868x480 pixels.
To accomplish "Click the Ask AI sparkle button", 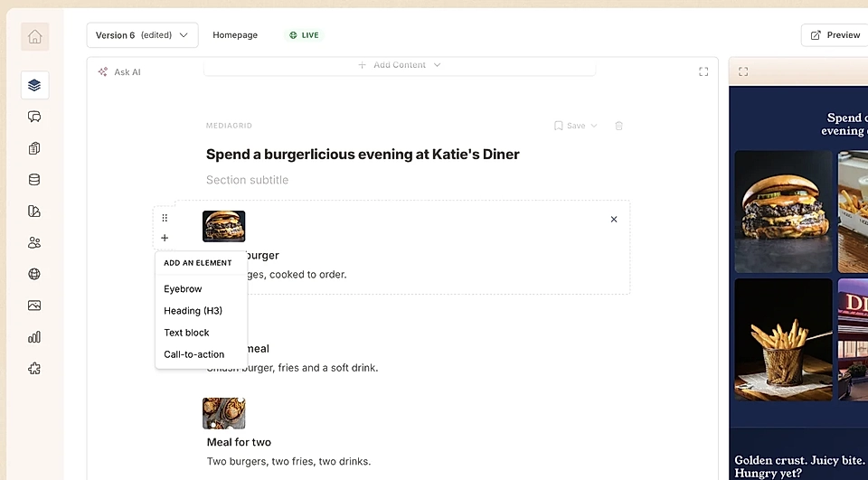I will (119, 72).
